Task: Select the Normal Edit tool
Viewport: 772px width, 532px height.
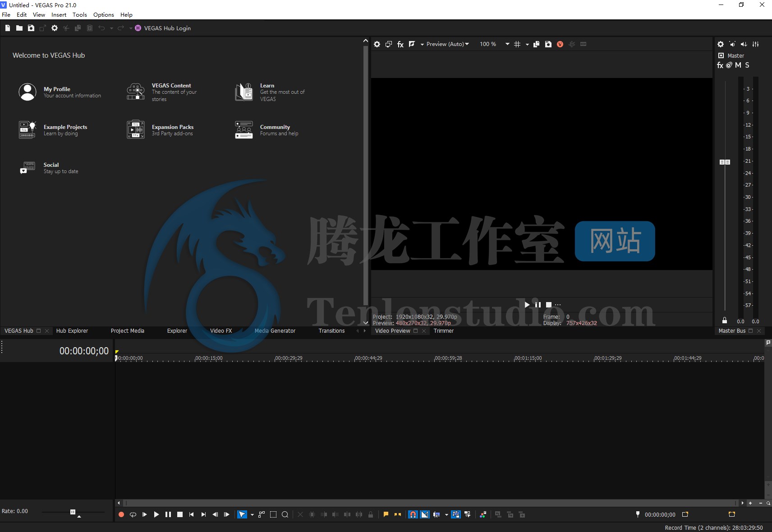Action: tap(242, 514)
